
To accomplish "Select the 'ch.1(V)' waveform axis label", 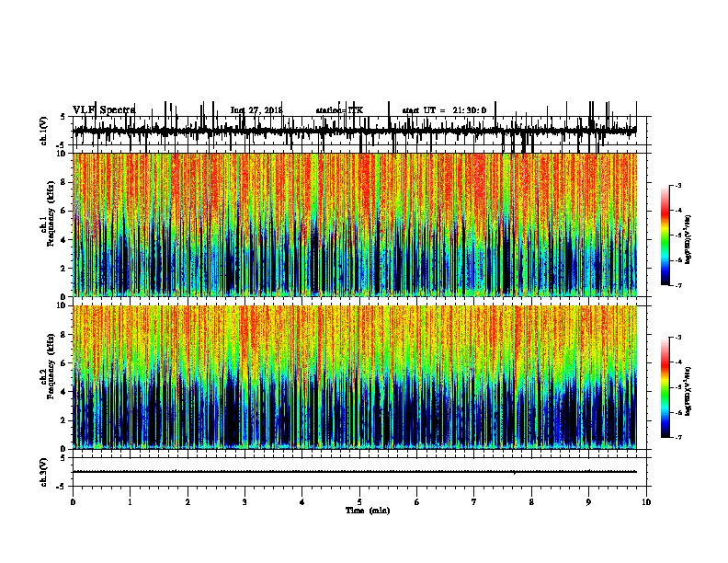I will click(x=44, y=131).
